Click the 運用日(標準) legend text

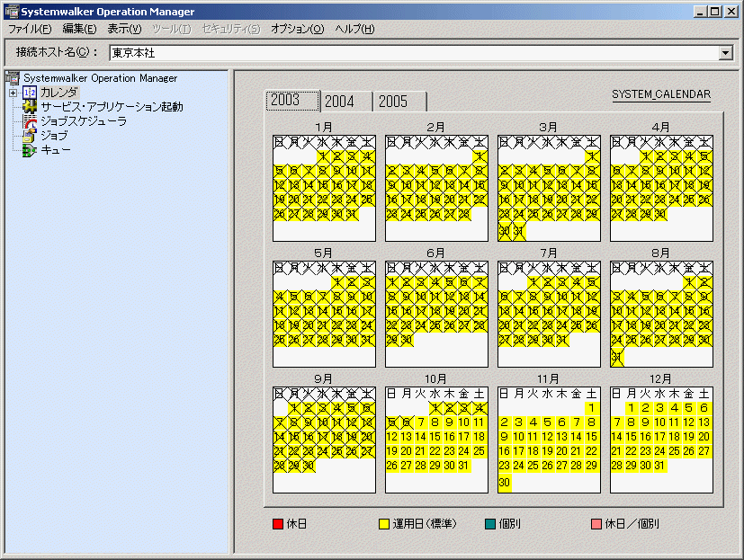click(x=425, y=524)
